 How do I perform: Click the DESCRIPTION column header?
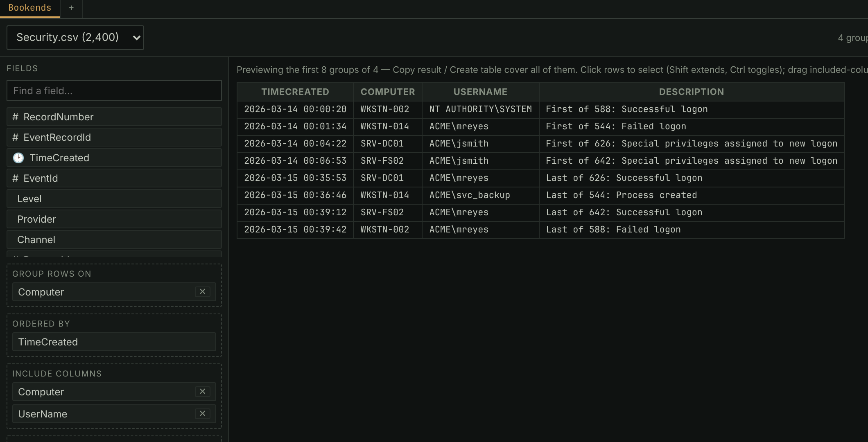(x=692, y=92)
